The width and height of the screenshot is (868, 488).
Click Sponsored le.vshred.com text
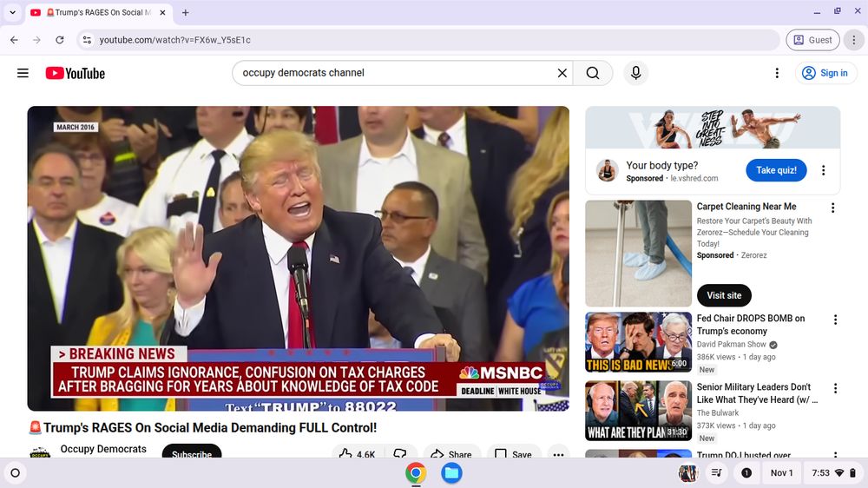point(672,178)
